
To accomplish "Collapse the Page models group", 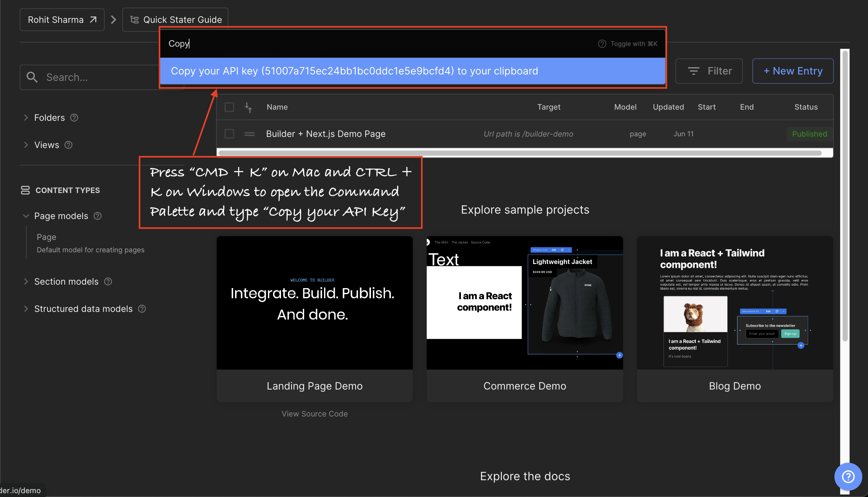I will [x=26, y=216].
